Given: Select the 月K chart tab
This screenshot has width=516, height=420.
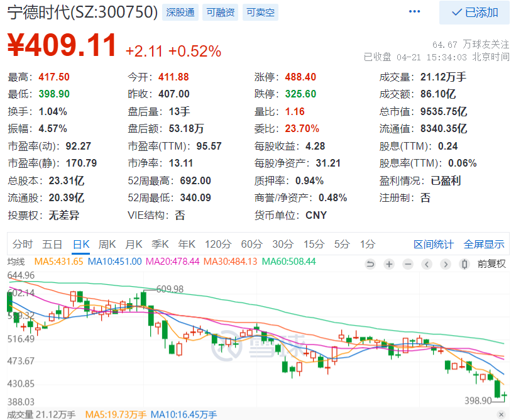Looking at the screenshot, I should click(134, 244).
